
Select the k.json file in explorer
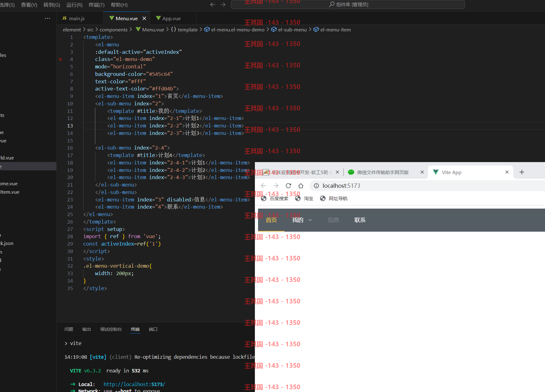(28, 243)
